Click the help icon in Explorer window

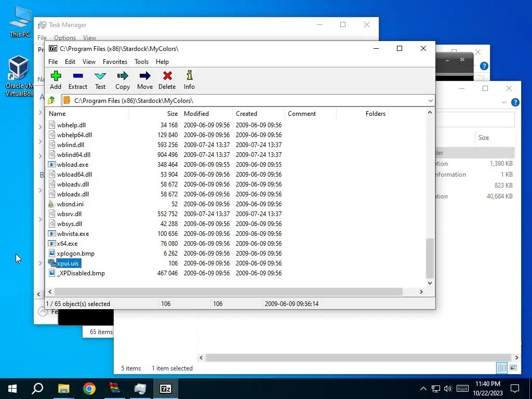[x=515, y=102]
